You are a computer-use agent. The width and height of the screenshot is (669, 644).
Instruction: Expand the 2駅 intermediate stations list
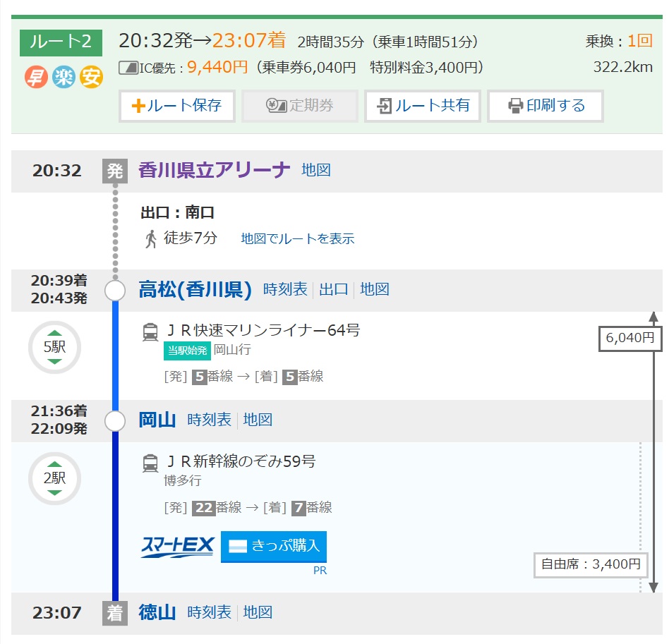(54, 478)
